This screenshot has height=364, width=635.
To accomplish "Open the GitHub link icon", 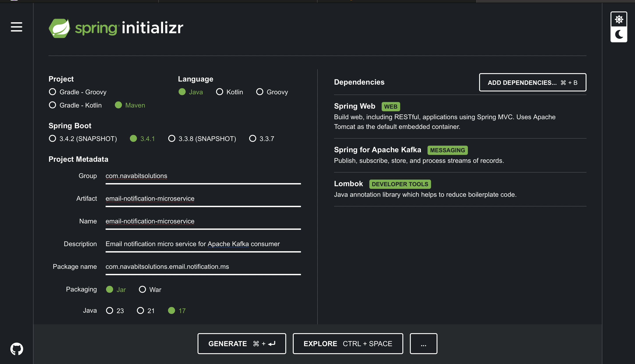I will [17, 349].
